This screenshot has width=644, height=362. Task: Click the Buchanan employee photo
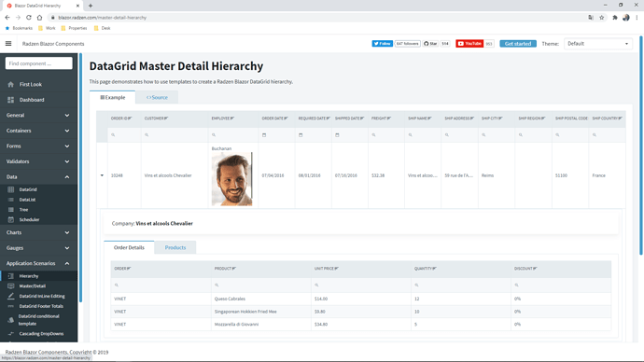tap(232, 179)
